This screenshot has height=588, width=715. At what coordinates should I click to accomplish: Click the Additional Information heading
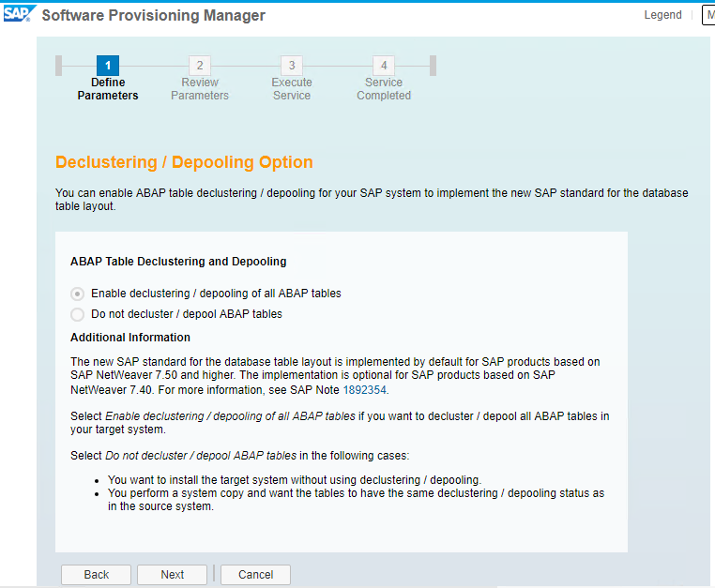pos(130,338)
